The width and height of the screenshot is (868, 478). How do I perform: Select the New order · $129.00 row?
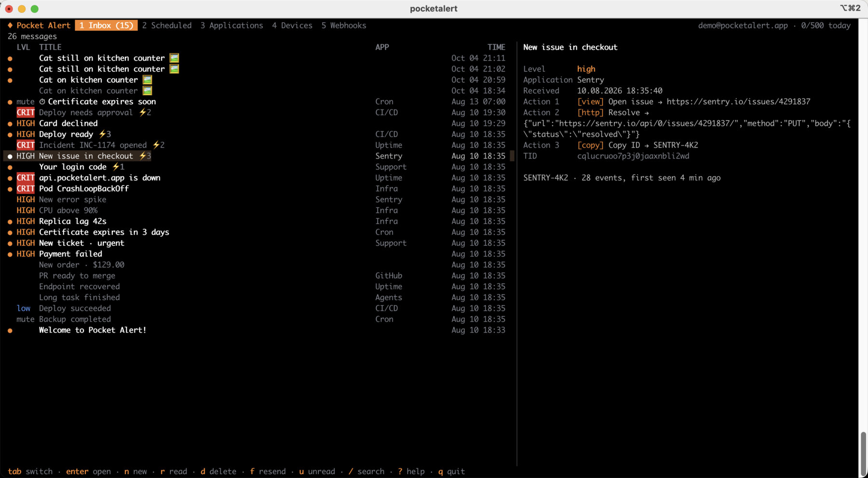click(257, 265)
